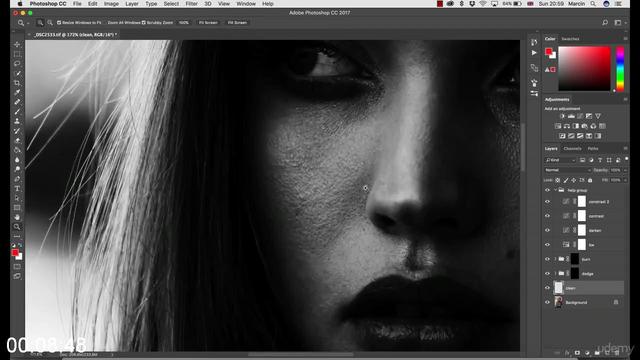Select the Pen tool

pos(17,179)
